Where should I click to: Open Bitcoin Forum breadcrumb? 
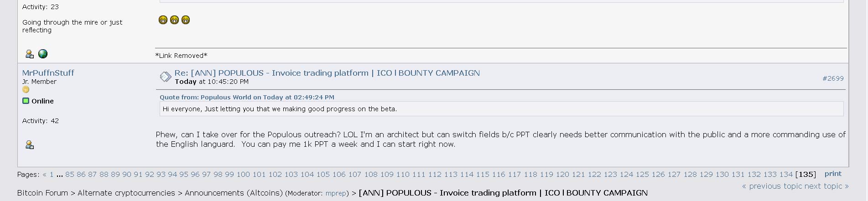click(x=42, y=193)
